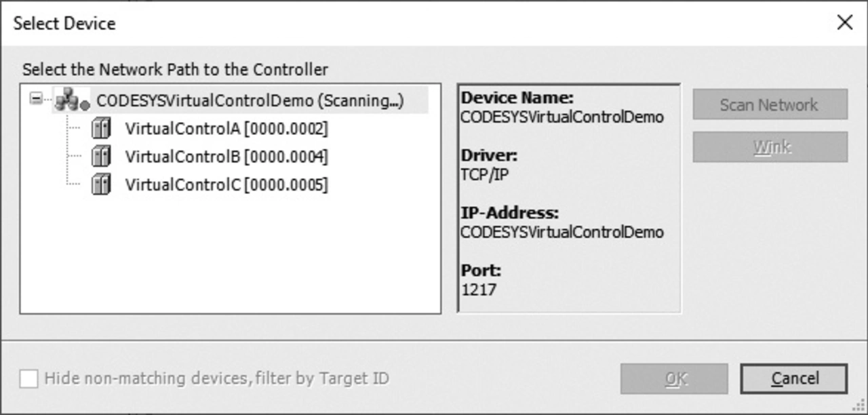
Task: Confirm selection with the OK button
Action: point(673,379)
